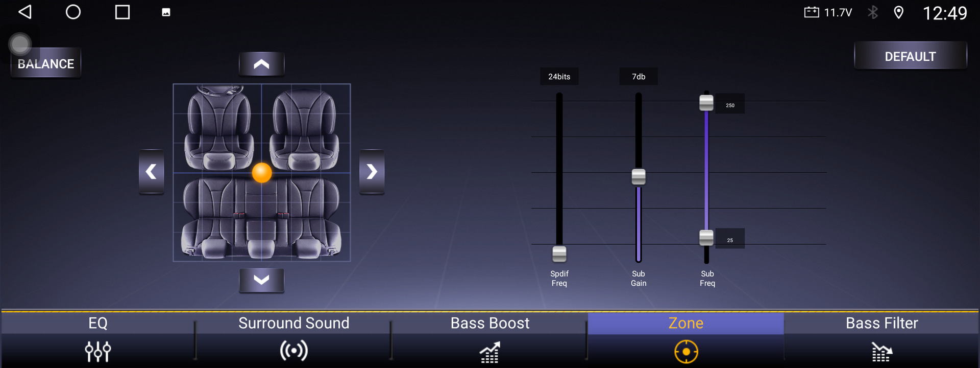Screen dimensions: 980x368
Task: Click the 12:49 clock
Action: (x=945, y=13)
